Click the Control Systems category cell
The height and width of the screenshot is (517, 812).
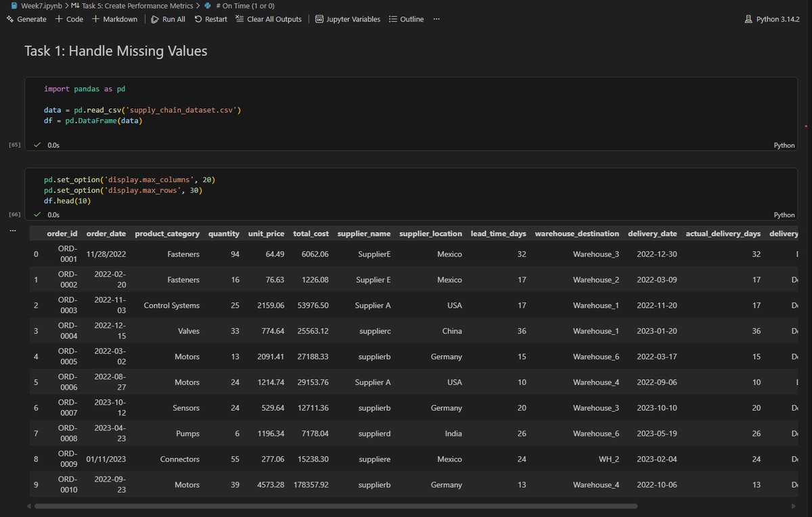click(x=172, y=305)
